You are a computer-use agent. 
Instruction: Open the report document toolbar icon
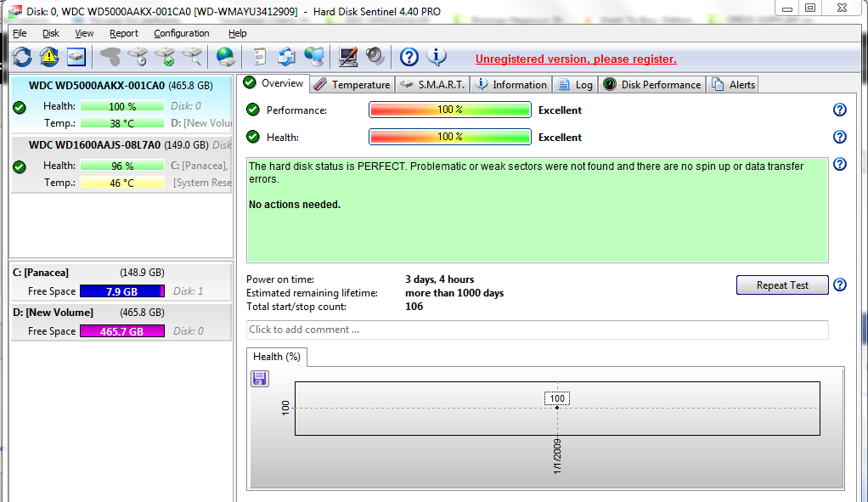(259, 57)
